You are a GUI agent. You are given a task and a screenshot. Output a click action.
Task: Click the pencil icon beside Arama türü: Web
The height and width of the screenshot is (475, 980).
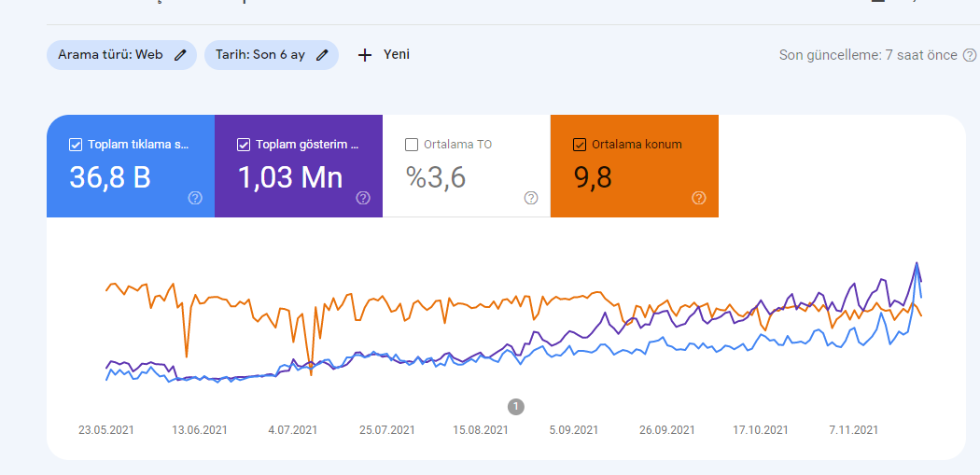click(180, 55)
